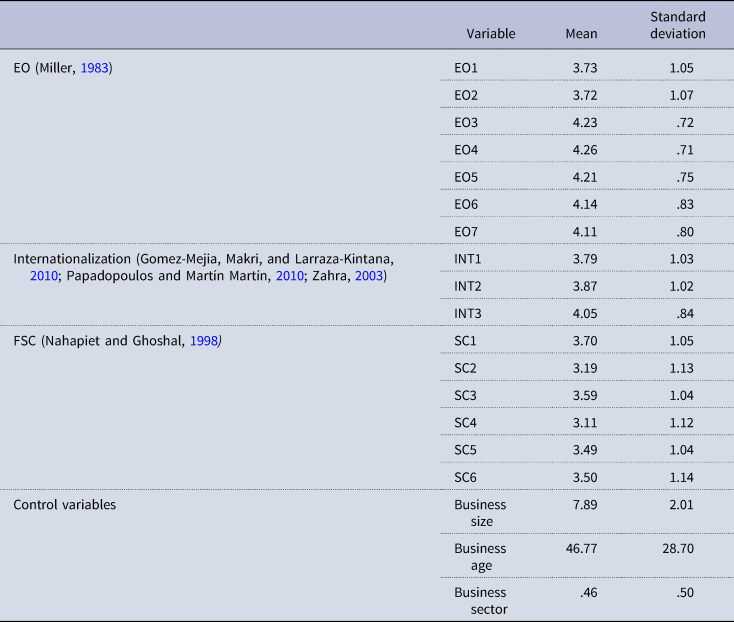The height and width of the screenshot is (622, 734).
Task: Click the Business size variable cell
Action: (x=480, y=513)
